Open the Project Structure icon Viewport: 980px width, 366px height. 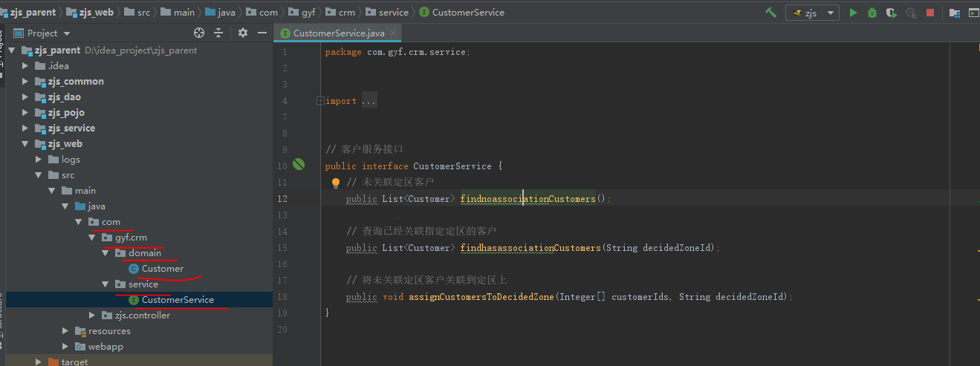[x=954, y=13]
